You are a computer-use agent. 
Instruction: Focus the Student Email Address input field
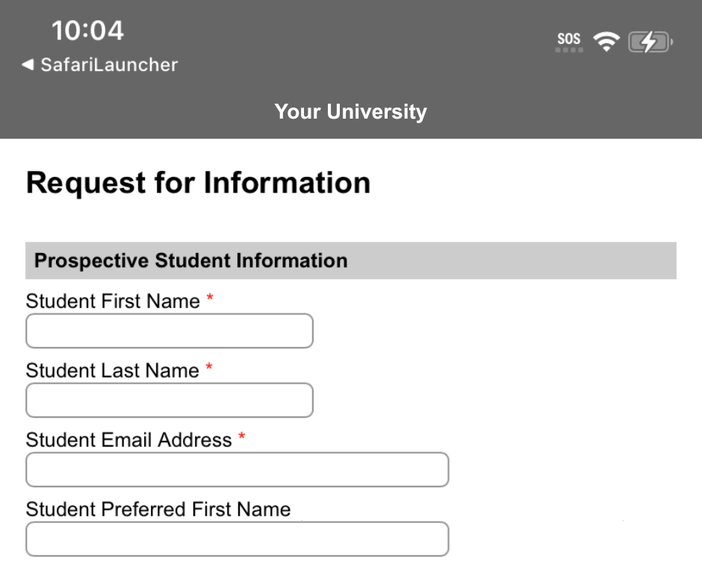[237, 469]
